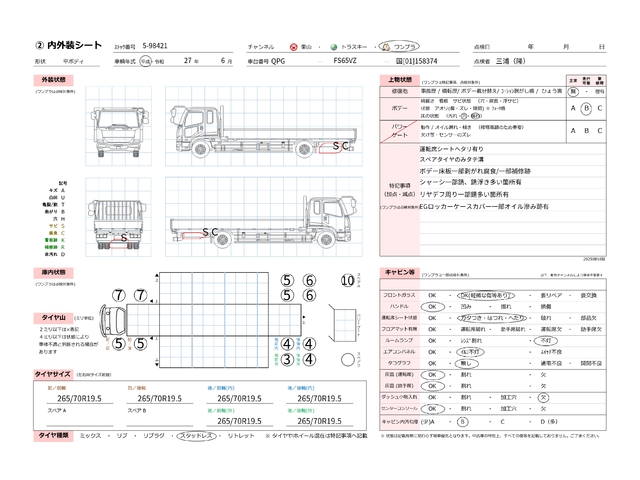This screenshot has height=480, width=640.
Task: Select the circled ワンプラ channel icon
Action: (386, 47)
